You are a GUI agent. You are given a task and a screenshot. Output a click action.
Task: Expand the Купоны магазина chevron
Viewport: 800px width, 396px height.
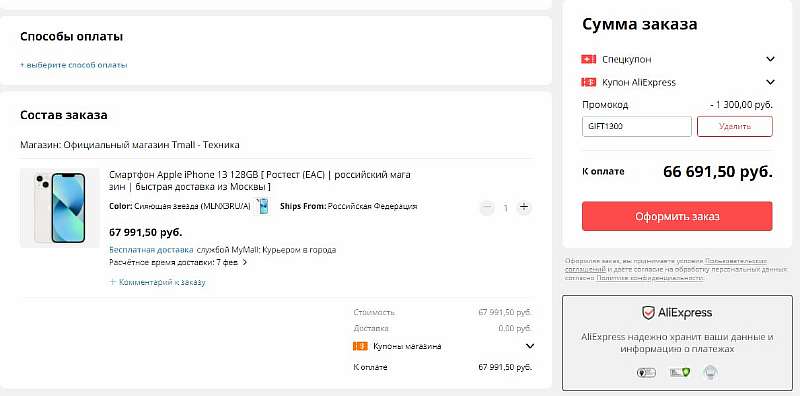tap(530, 346)
